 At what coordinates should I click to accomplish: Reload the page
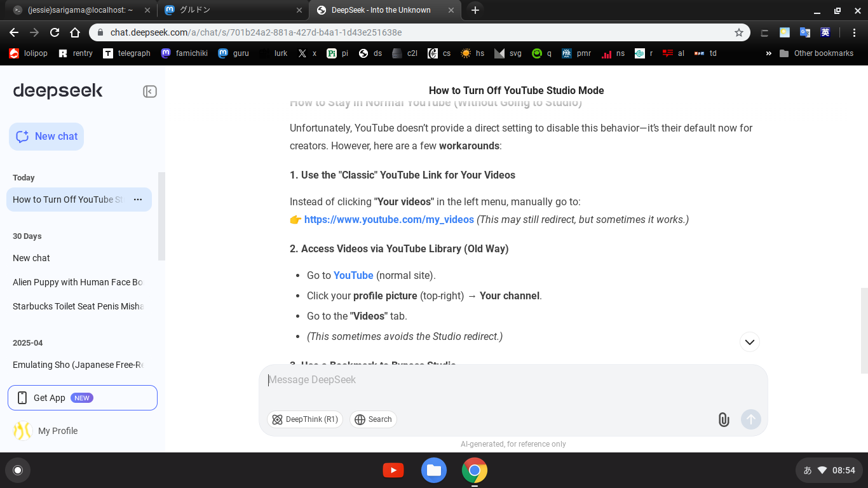tap(55, 32)
